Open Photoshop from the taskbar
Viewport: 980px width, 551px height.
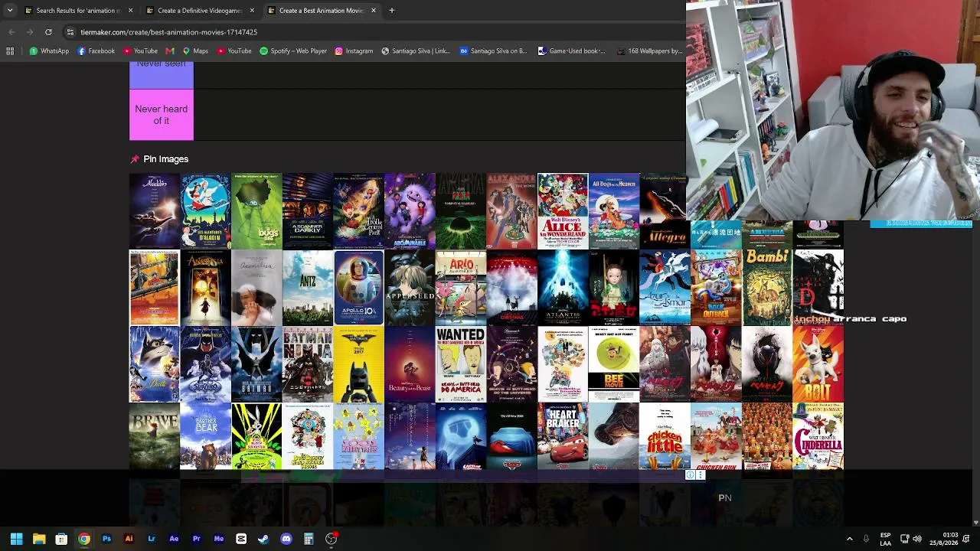(x=106, y=539)
